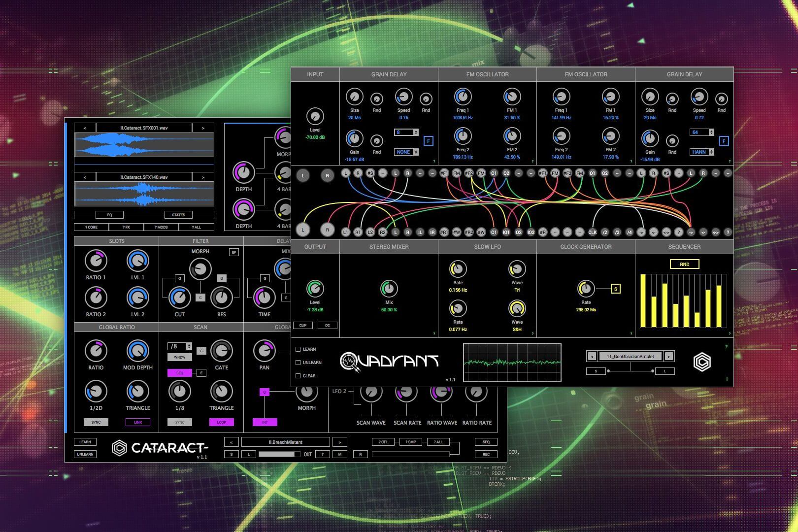
Task: Go to next preset after 11_GenObsidianAmulet
Action: (x=668, y=356)
